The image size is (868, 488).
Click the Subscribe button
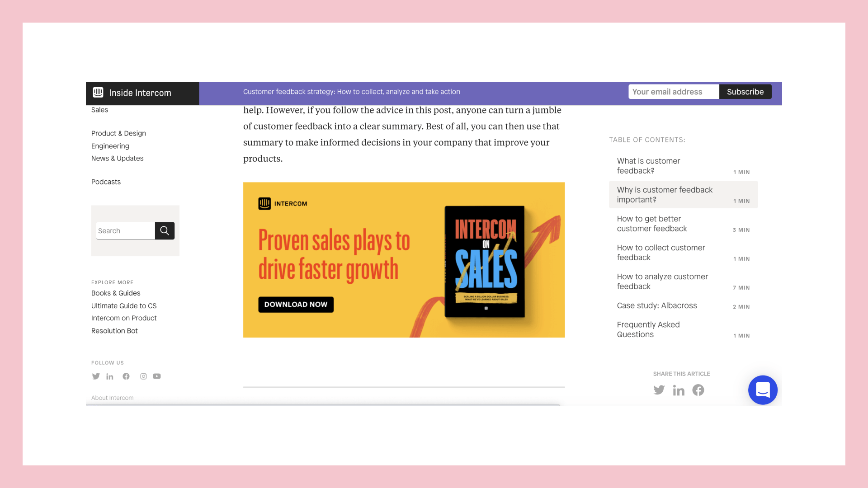[745, 92]
